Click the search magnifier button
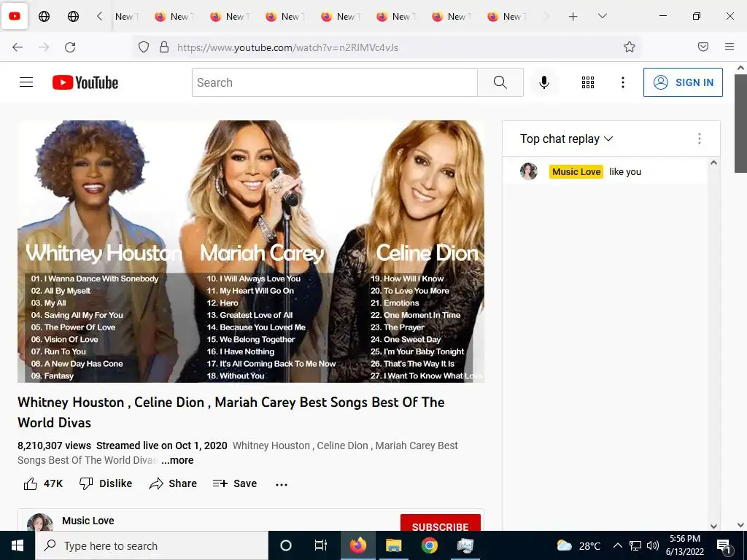The height and width of the screenshot is (560, 747). [500, 82]
